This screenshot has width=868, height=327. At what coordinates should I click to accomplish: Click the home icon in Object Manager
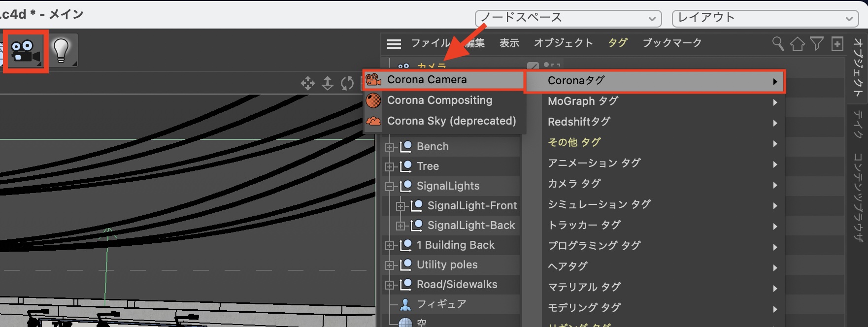pos(797,44)
